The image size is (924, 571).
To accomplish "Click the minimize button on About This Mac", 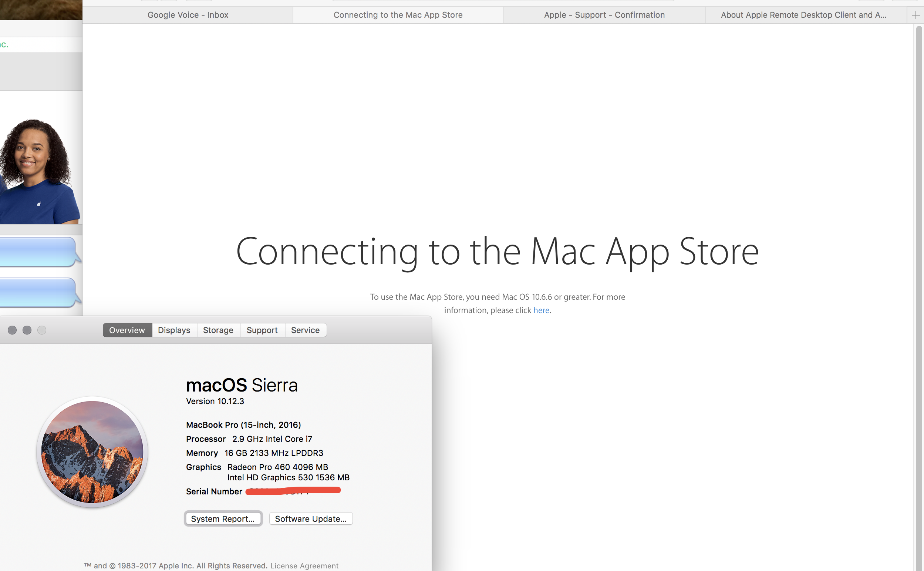I will tap(27, 330).
